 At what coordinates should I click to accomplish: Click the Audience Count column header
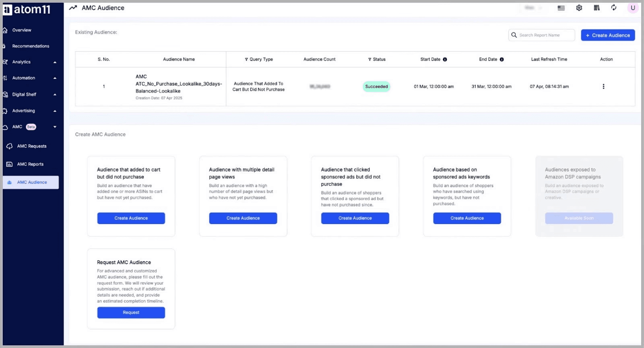319,59
